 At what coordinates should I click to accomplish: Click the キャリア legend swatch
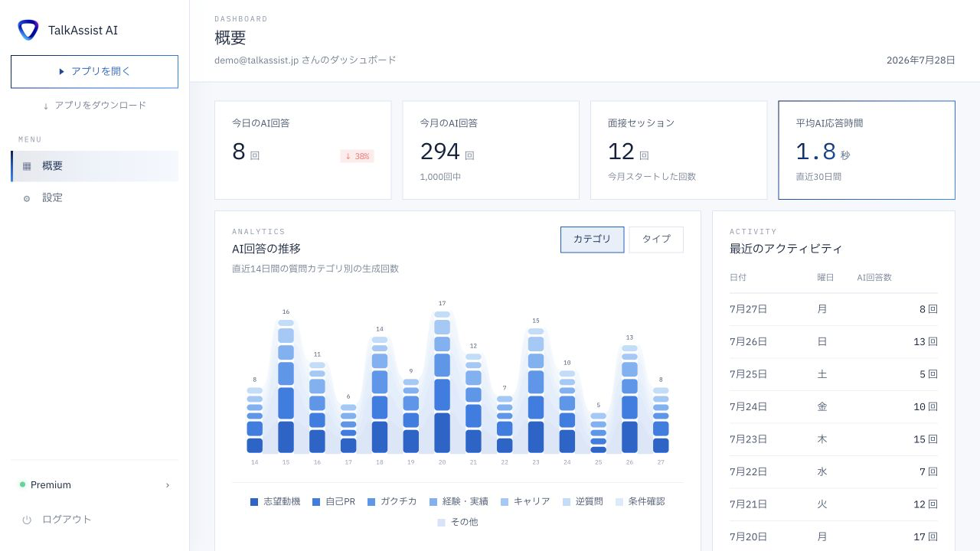tap(505, 502)
